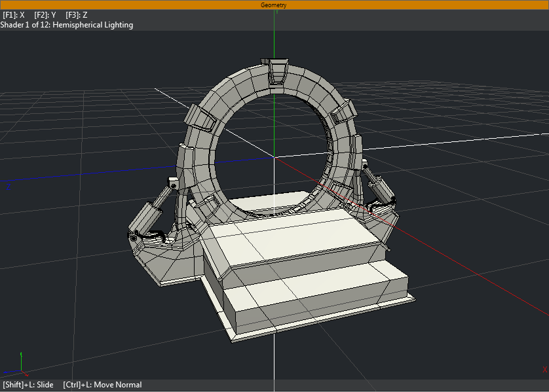Viewport: 549px width, 392px height.
Task: Select the [F3]: Z axis view
Action: (x=77, y=15)
